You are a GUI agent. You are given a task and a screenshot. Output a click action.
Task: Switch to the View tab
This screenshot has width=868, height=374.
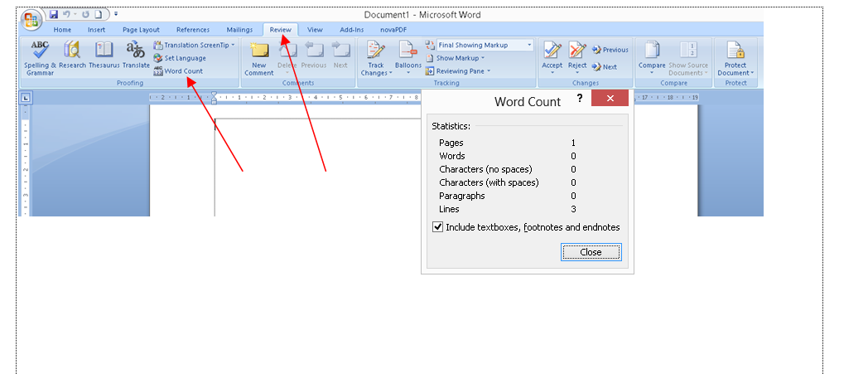coord(315,30)
